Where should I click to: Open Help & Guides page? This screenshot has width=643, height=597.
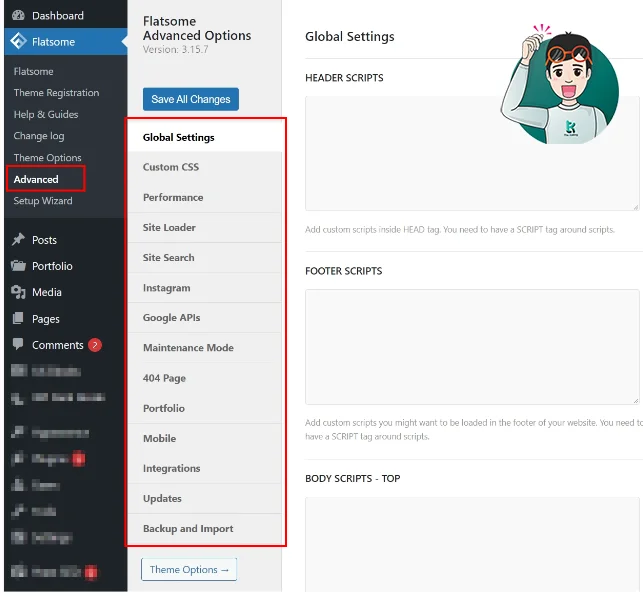(x=46, y=114)
